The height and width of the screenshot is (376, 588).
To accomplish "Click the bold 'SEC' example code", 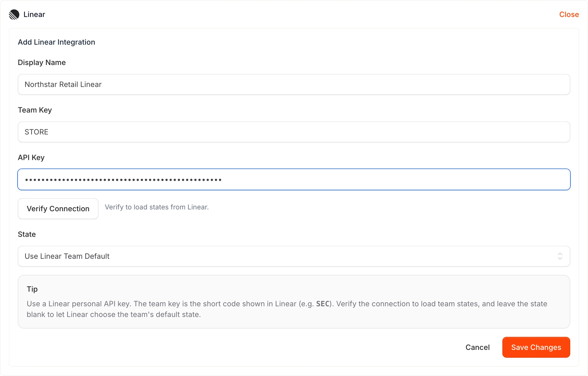I will [x=323, y=304].
